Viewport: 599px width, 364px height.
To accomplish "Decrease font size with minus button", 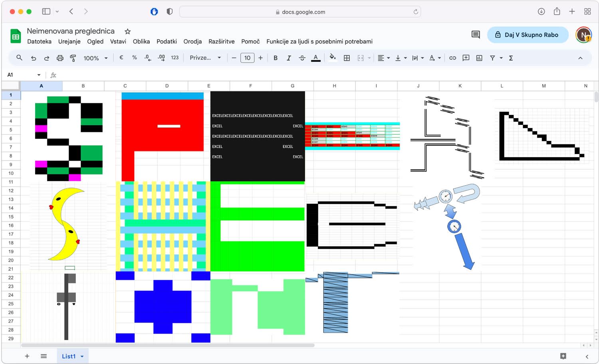I will tap(234, 58).
